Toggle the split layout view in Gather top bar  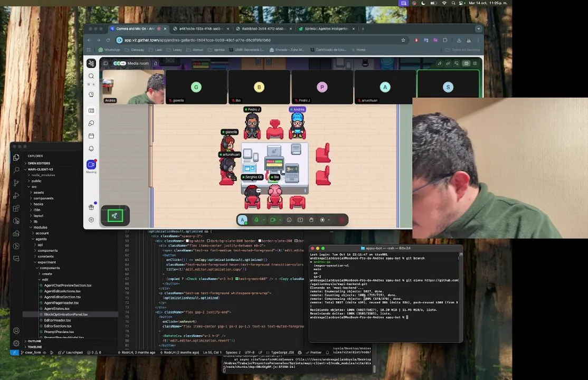click(467, 63)
